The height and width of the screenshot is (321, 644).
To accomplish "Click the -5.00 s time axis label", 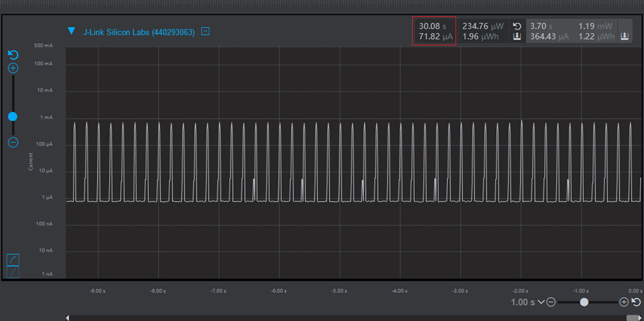I will pos(339,291).
